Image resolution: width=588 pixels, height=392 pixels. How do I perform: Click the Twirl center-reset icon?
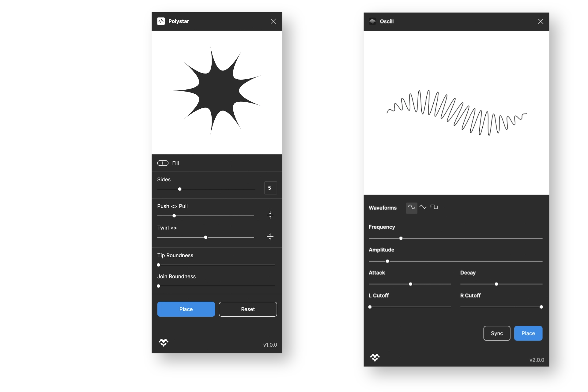(270, 236)
